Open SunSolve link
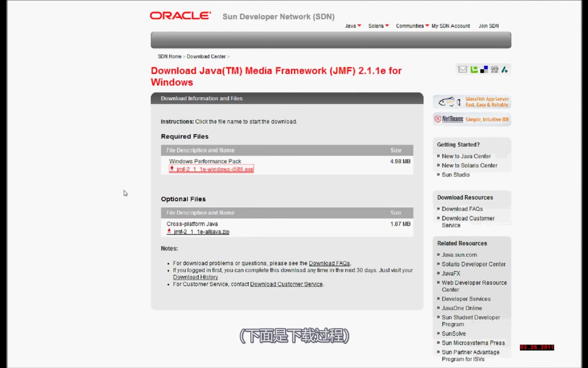 pyautogui.click(x=454, y=334)
